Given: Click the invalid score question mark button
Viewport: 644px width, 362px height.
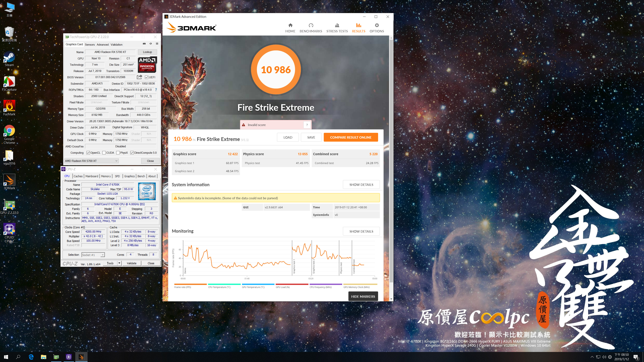Looking at the screenshot, I should tap(307, 125).
